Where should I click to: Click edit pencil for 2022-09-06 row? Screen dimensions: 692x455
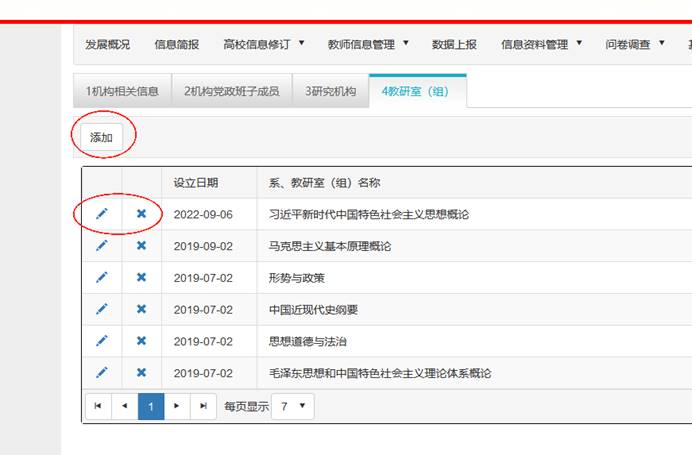(x=101, y=214)
